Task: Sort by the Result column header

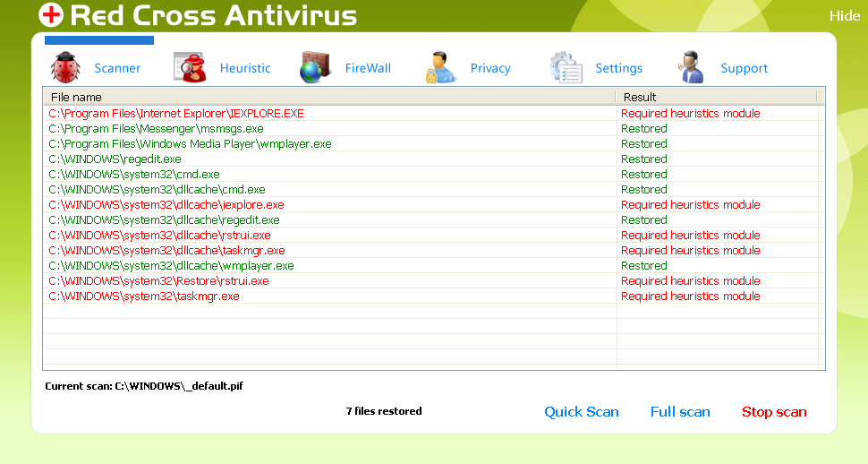Action: tap(717, 97)
